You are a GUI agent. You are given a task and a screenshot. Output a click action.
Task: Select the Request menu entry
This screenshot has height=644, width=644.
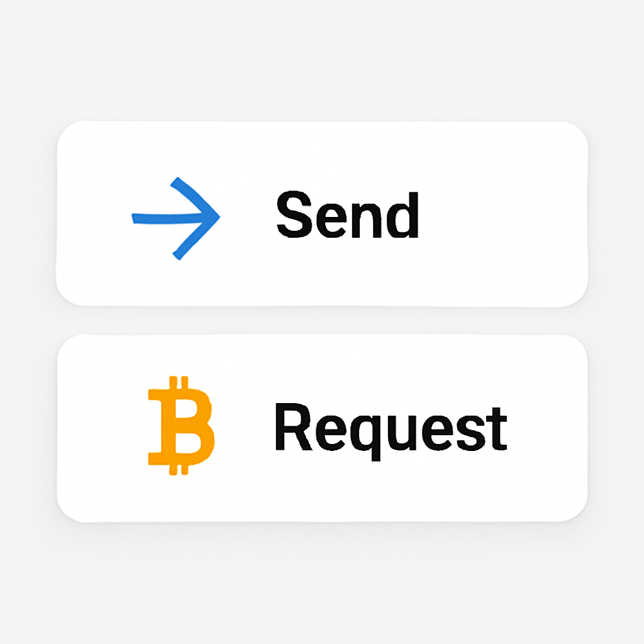pyautogui.click(x=322, y=428)
